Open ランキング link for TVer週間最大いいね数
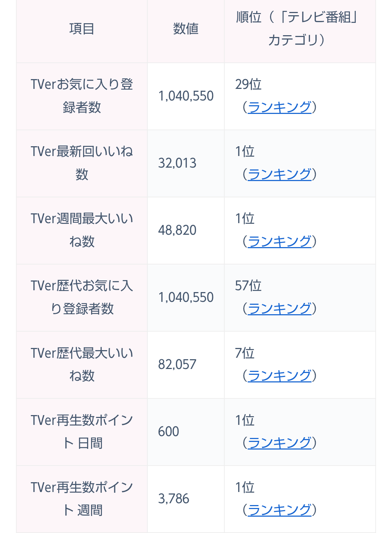392x533 pixels. pyautogui.click(x=279, y=241)
